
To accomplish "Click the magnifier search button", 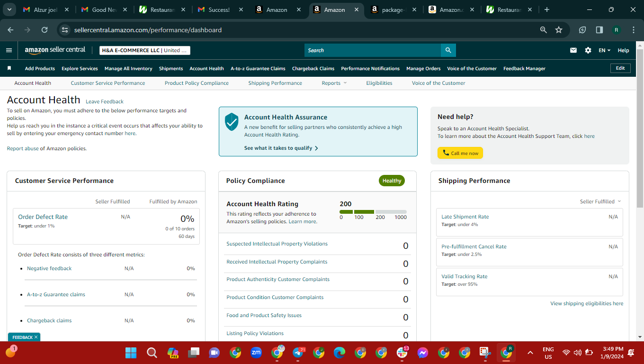I will pyautogui.click(x=448, y=50).
